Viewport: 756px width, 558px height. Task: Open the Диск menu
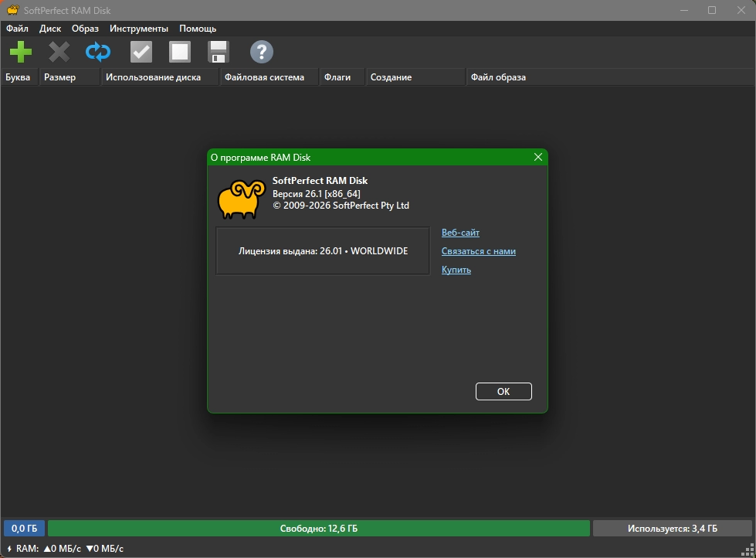pos(50,29)
